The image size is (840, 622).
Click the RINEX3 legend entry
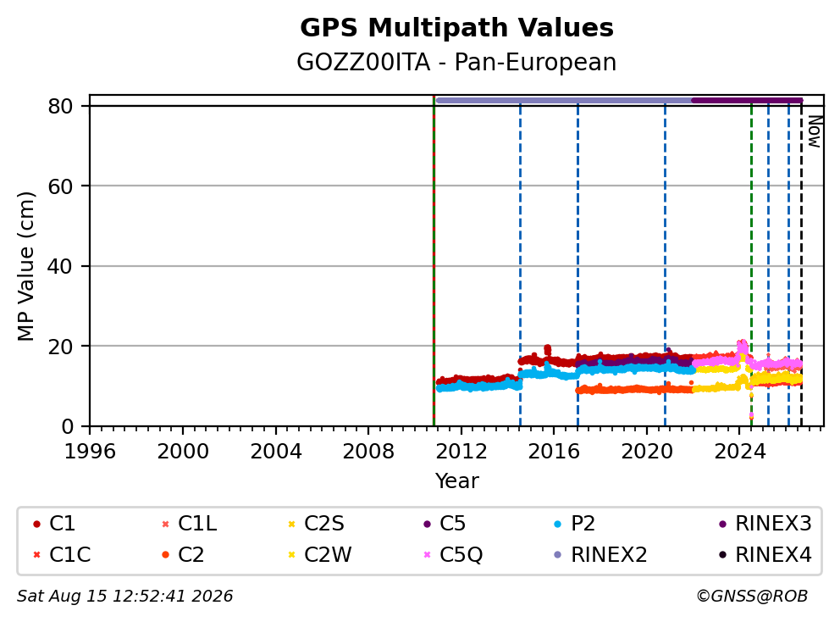765,524
